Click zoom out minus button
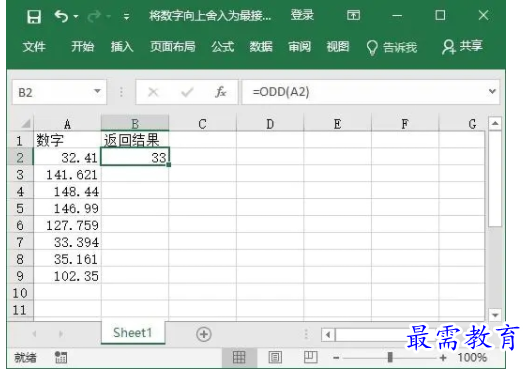The height and width of the screenshot is (369, 528). [x=336, y=358]
